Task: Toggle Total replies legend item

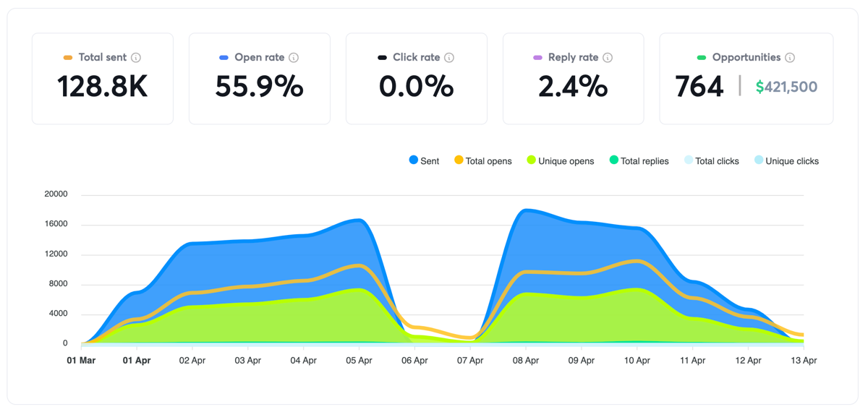Action: coord(639,160)
